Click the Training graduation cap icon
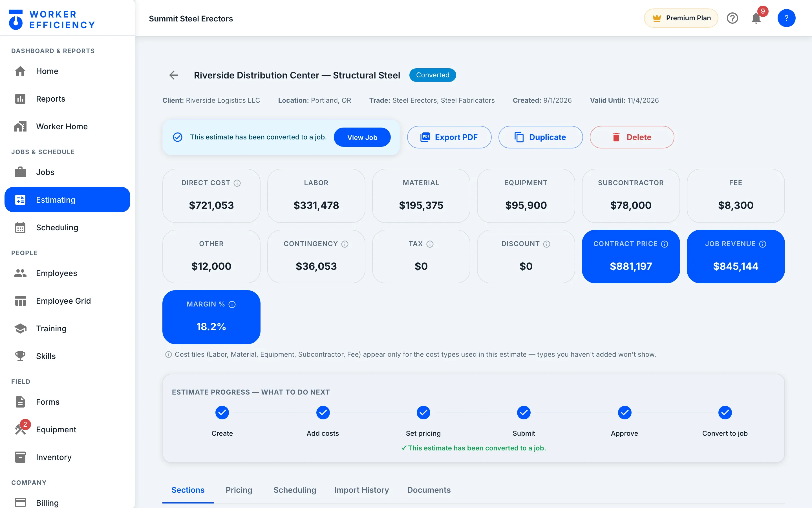Viewport: 812px width, 508px height. pos(20,328)
